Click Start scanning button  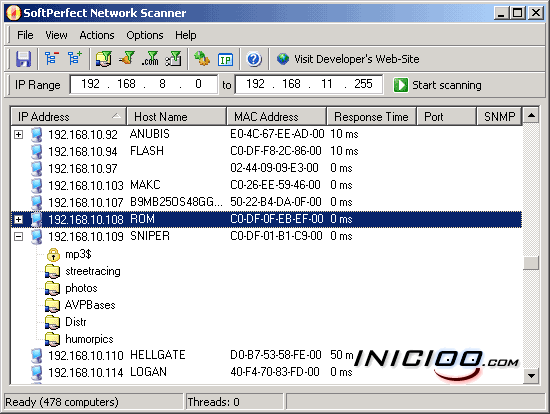437,85
